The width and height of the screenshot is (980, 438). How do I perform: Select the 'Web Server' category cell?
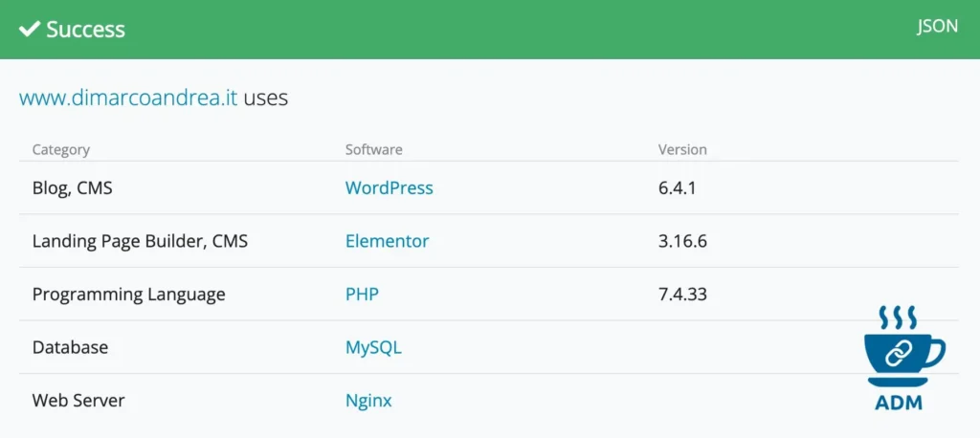78,401
